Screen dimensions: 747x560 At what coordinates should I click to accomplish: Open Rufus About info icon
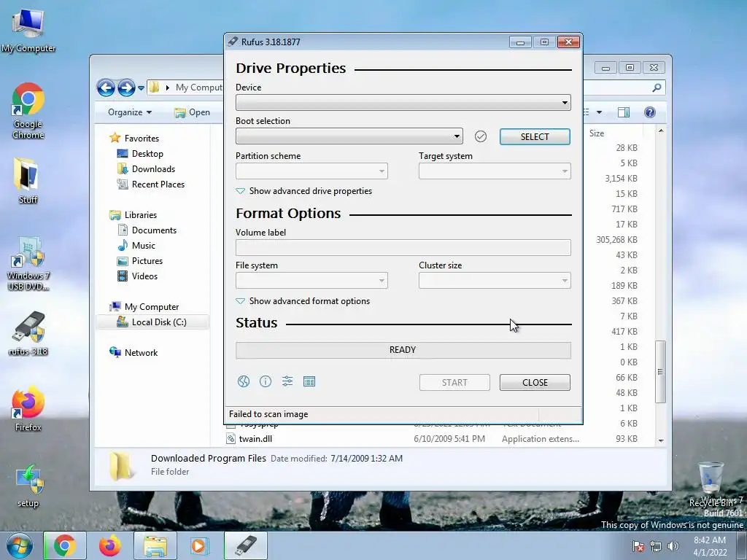[266, 381]
